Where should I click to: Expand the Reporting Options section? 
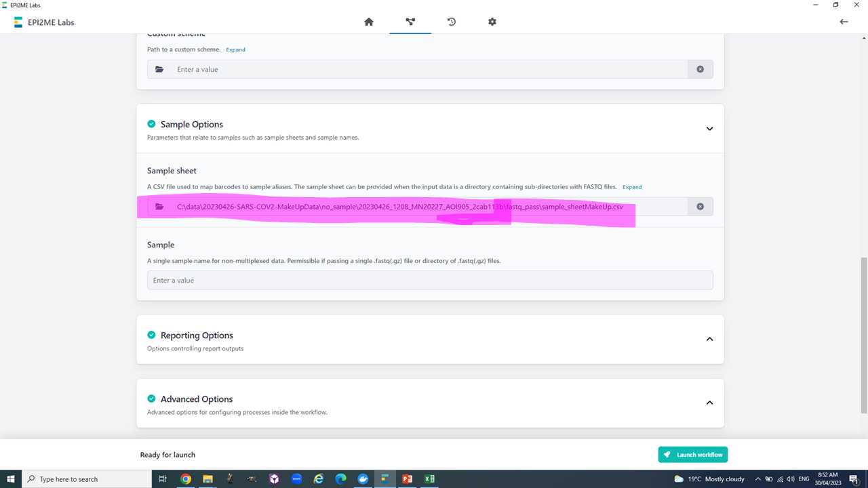[x=709, y=339]
